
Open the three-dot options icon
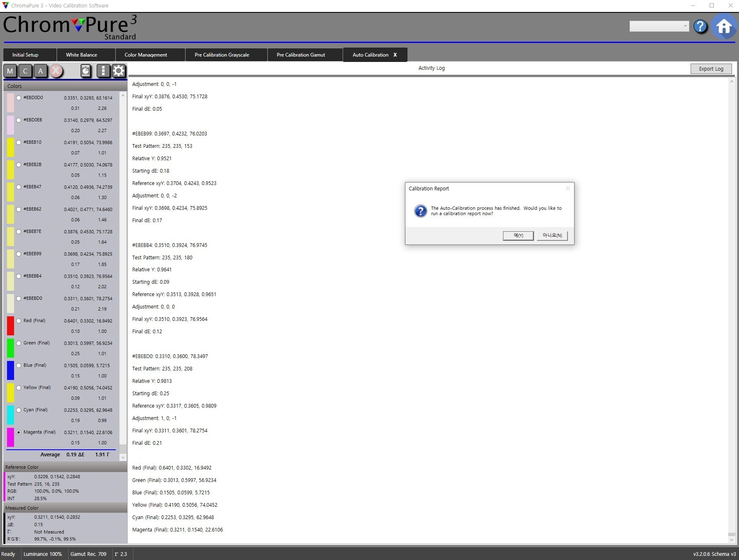103,71
